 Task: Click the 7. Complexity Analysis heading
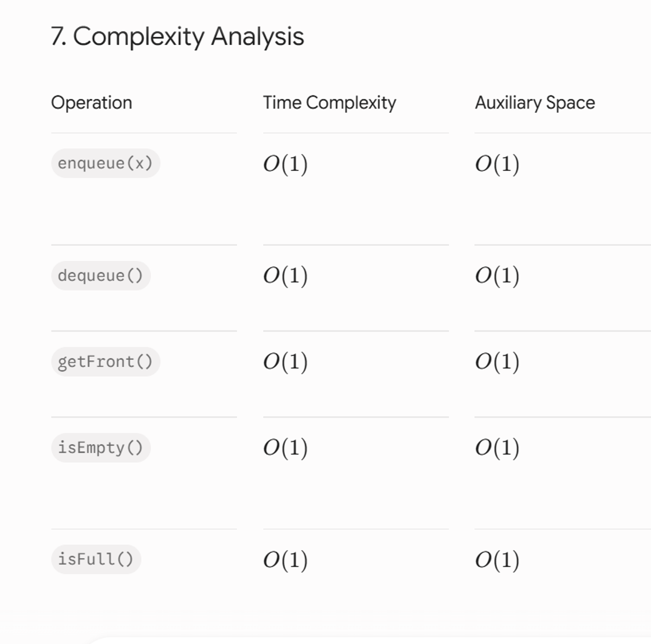(x=177, y=37)
